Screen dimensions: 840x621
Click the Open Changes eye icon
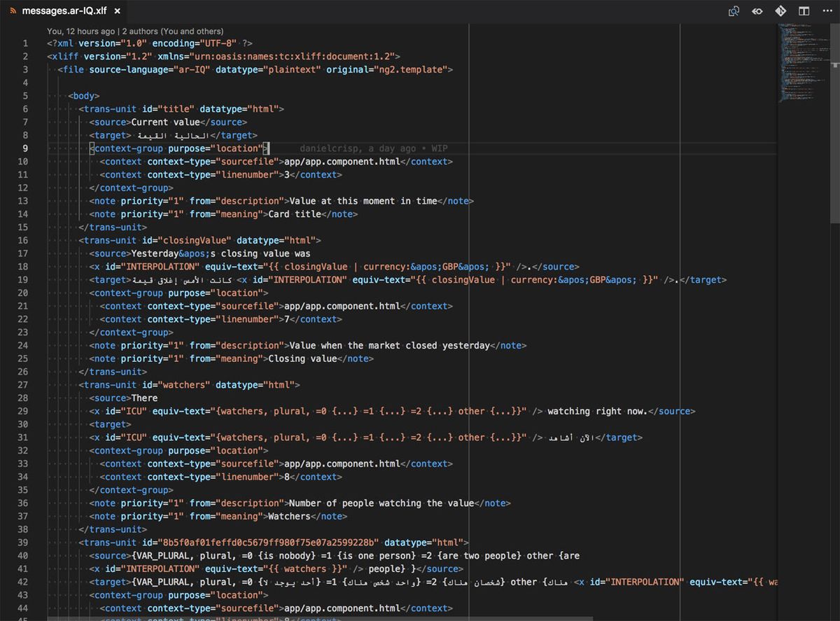coord(757,11)
